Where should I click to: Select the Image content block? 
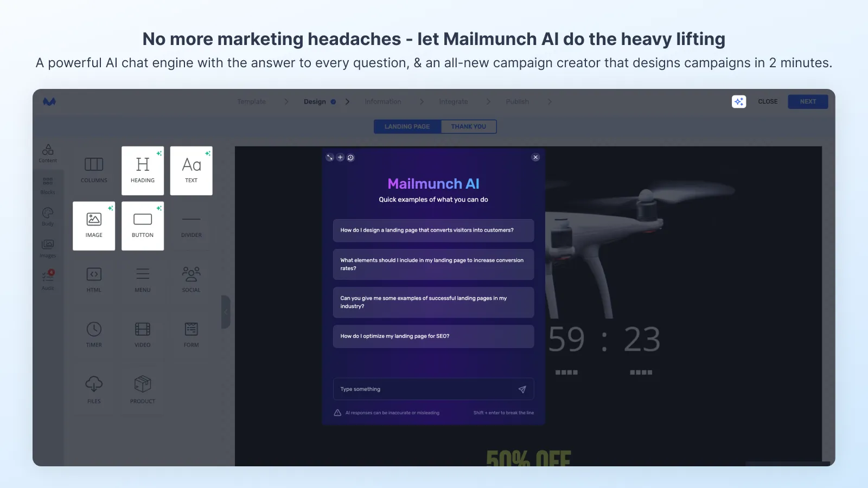coord(94,226)
